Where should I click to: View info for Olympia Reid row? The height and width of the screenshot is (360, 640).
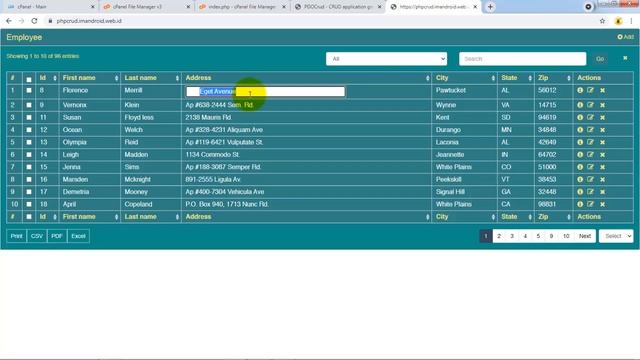(580, 142)
